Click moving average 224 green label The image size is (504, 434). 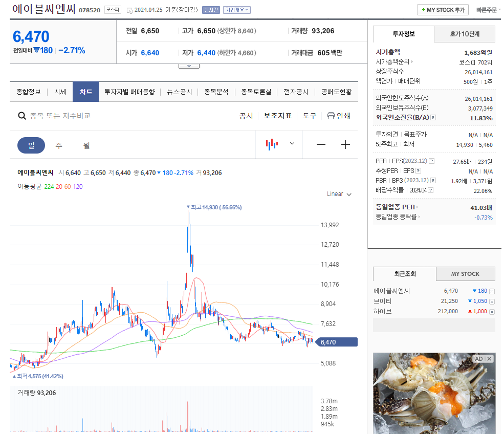click(49, 187)
